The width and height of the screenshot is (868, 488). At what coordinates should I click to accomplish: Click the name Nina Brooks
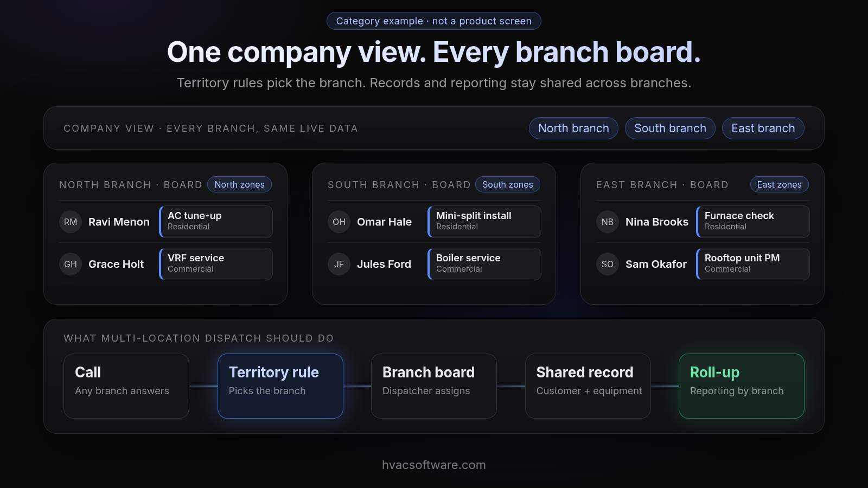(x=657, y=222)
